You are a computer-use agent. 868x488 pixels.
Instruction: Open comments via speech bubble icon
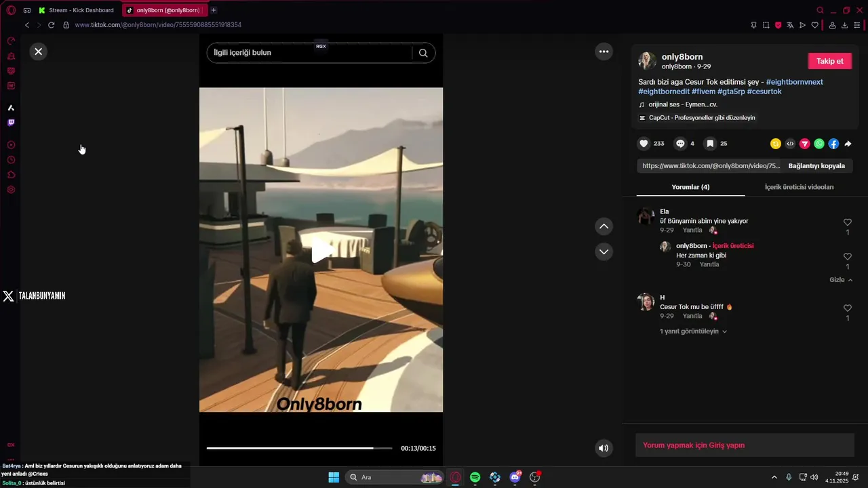tap(680, 144)
